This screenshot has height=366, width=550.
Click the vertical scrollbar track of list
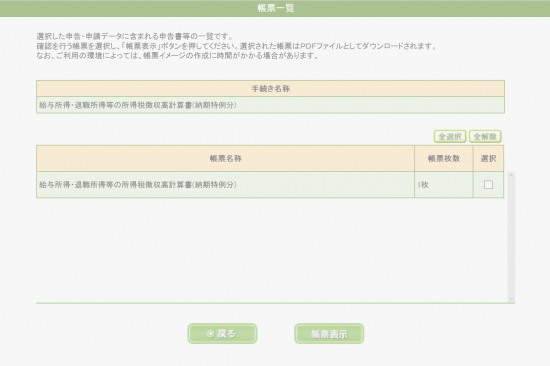tap(511, 237)
